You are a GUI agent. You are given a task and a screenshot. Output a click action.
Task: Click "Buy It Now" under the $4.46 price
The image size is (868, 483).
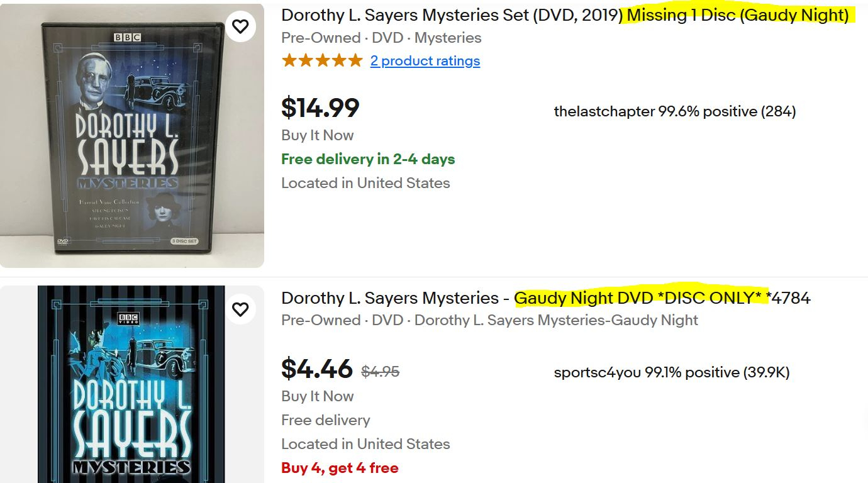(317, 397)
